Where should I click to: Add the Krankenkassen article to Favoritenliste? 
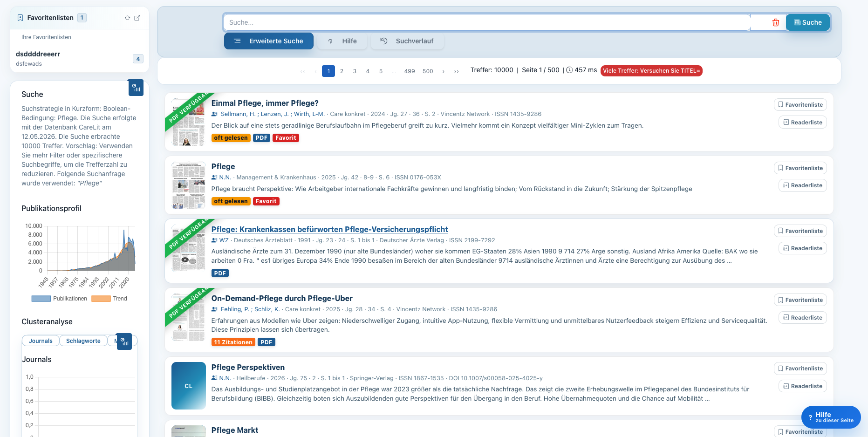[800, 231]
